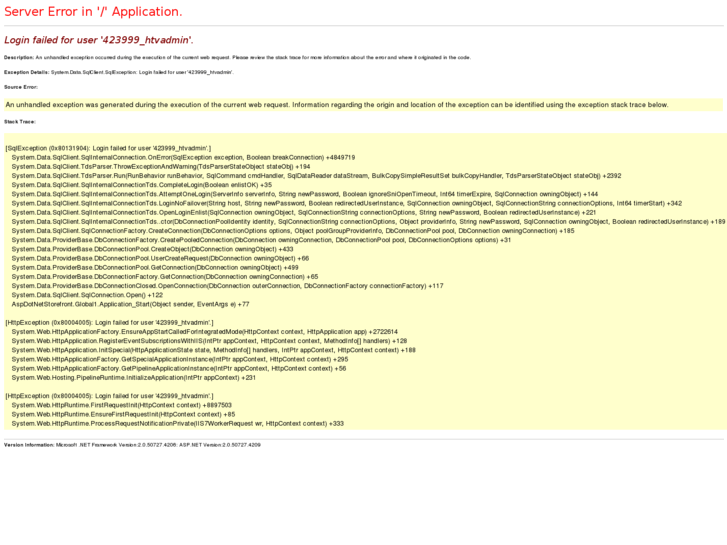This screenshot has width=727, height=545.
Task: Click the 'Exception Details:' label
Action: [x=26, y=72]
